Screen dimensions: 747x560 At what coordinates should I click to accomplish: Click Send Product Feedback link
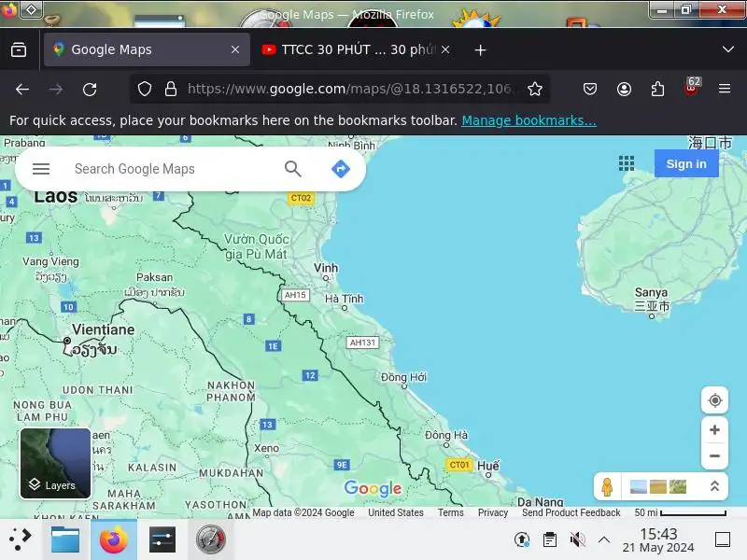pyautogui.click(x=571, y=512)
